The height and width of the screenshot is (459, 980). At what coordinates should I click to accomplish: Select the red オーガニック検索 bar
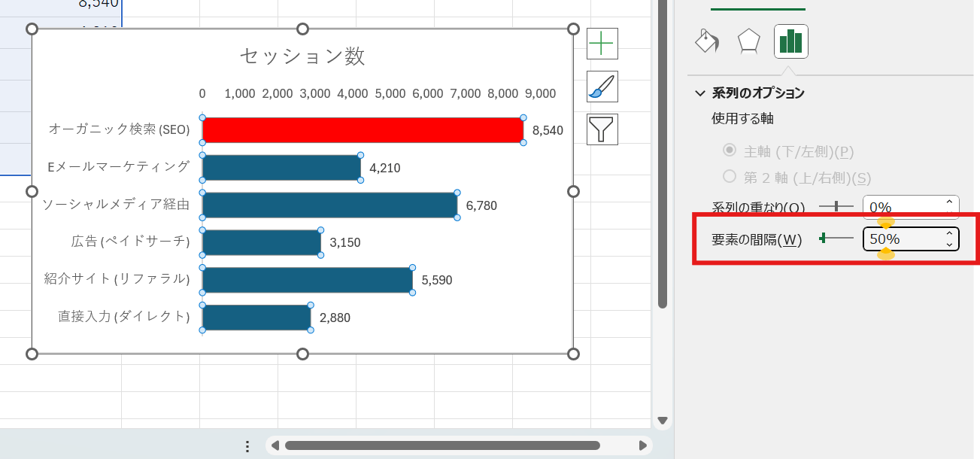coord(361,129)
